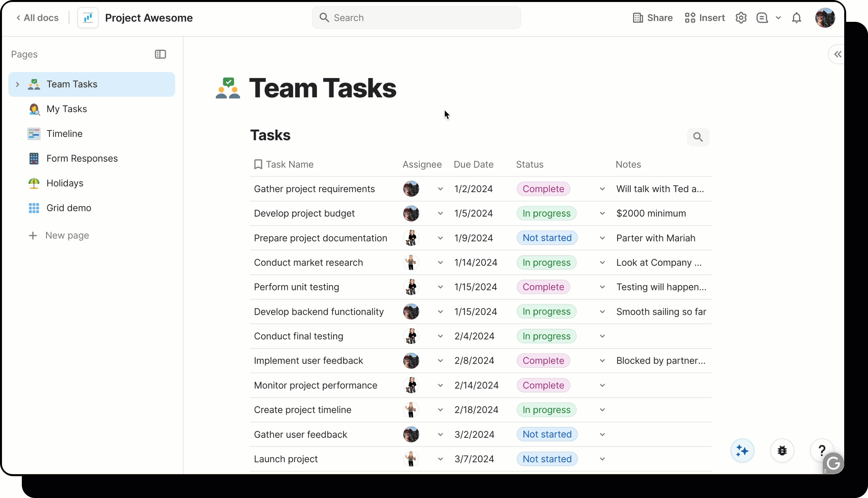Click the '$2000 minimum' note cell

coord(651,213)
